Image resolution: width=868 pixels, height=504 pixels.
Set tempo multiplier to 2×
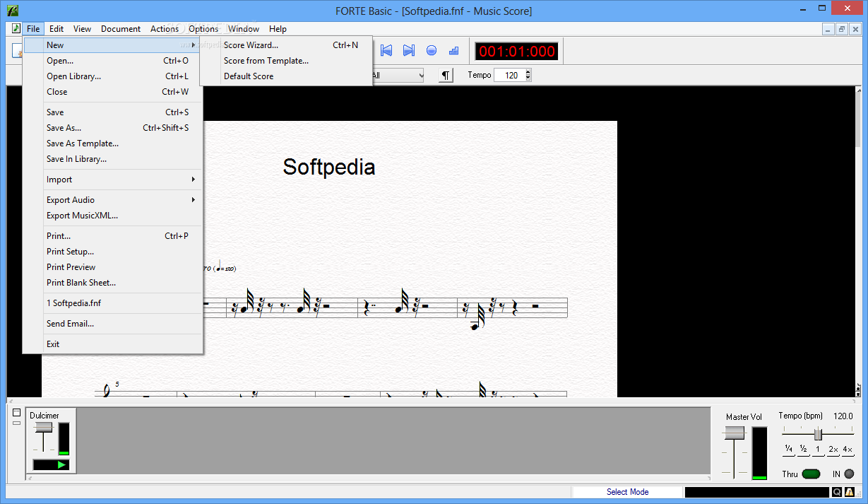pyautogui.click(x=833, y=450)
